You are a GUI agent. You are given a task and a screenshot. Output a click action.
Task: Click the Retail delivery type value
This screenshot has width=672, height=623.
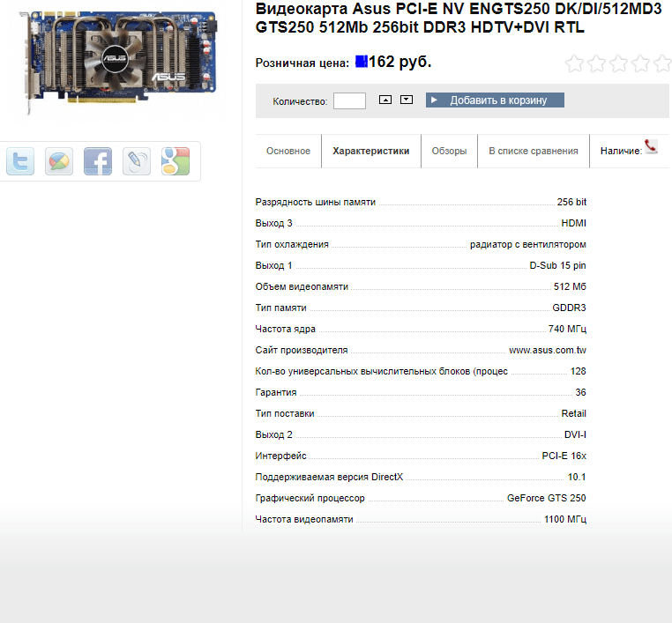[573, 413]
